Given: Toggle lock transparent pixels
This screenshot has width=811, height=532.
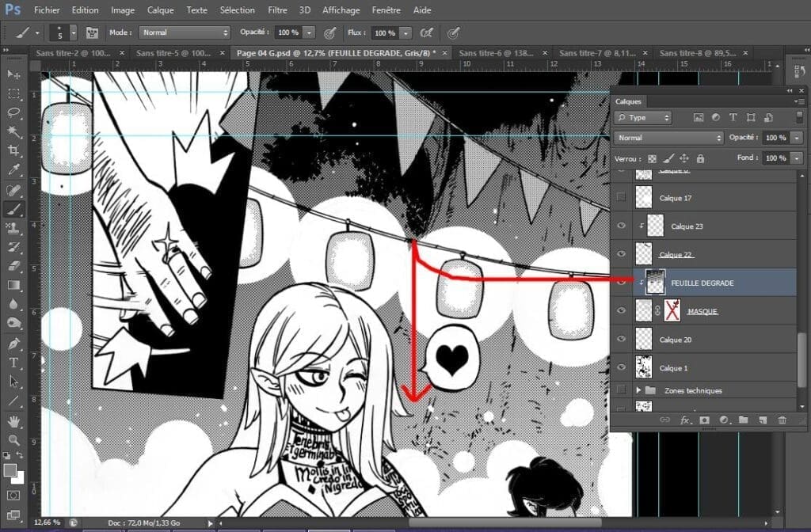Looking at the screenshot, I should (653, 158).
